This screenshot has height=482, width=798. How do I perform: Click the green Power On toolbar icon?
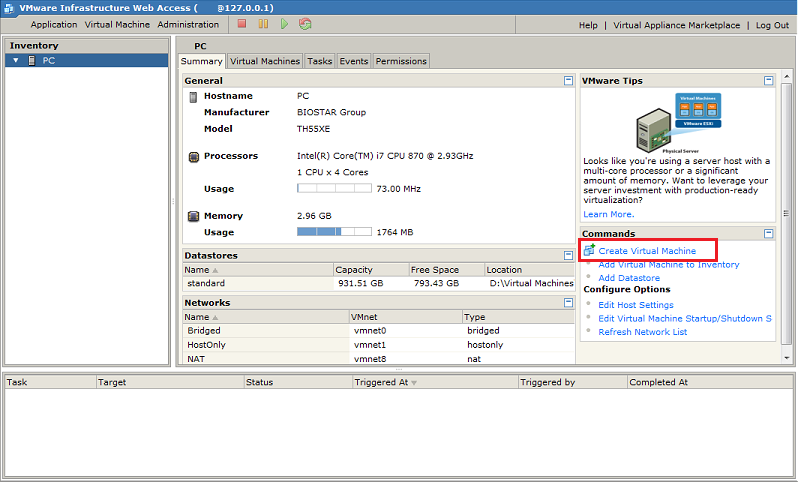[x=284, y=24]
